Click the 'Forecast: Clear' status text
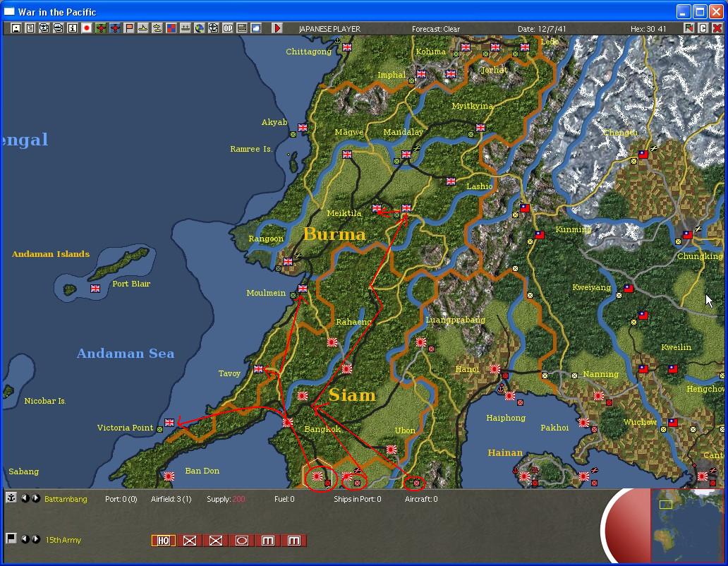This screenshot has width=728, height=566. coord(435,29)
